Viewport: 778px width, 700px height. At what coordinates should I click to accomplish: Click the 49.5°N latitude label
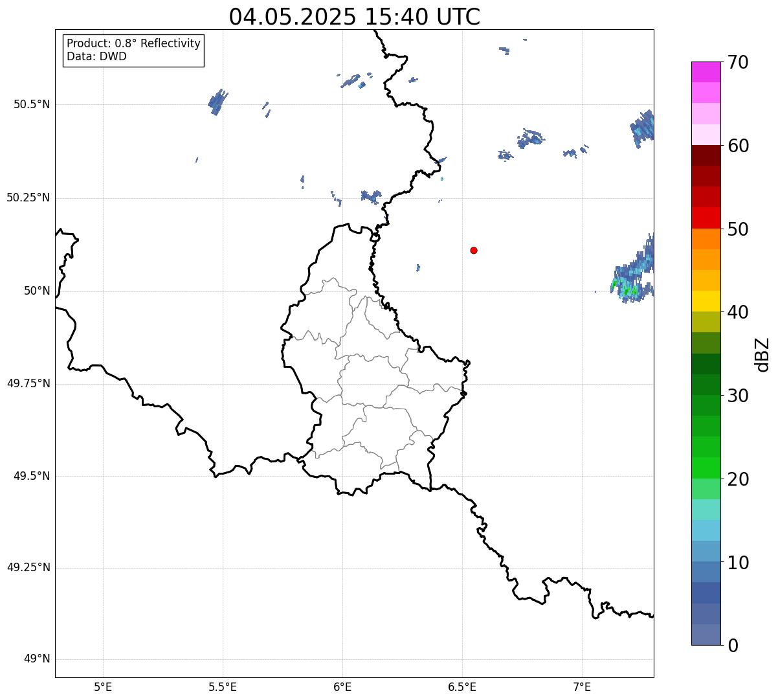pos(32,476)
